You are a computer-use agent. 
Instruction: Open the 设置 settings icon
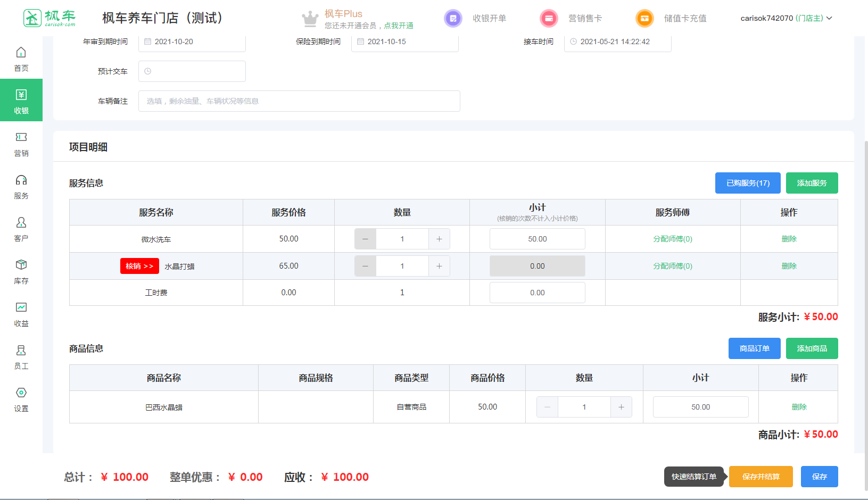coord(21,393)
